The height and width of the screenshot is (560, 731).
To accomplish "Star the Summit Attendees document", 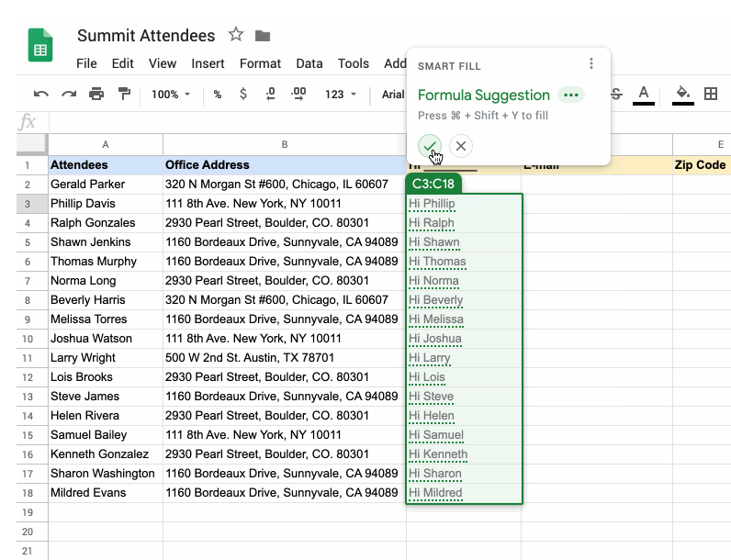I will (236, 35).
